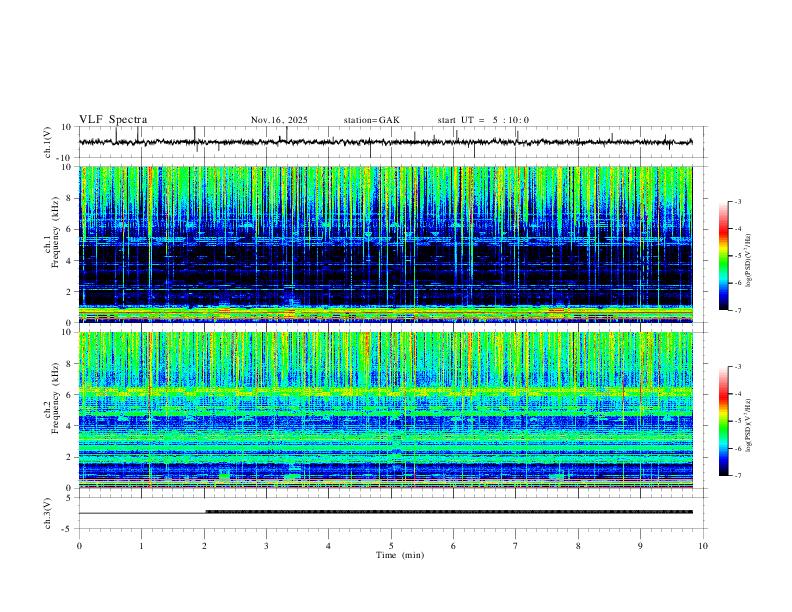Click the "ch.1(V)" waveform axis label

(x=48, y=142)
